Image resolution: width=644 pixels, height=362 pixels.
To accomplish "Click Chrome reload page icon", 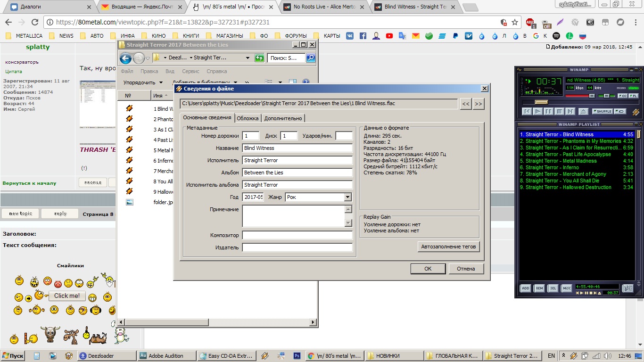I will [x=35, y=22].
